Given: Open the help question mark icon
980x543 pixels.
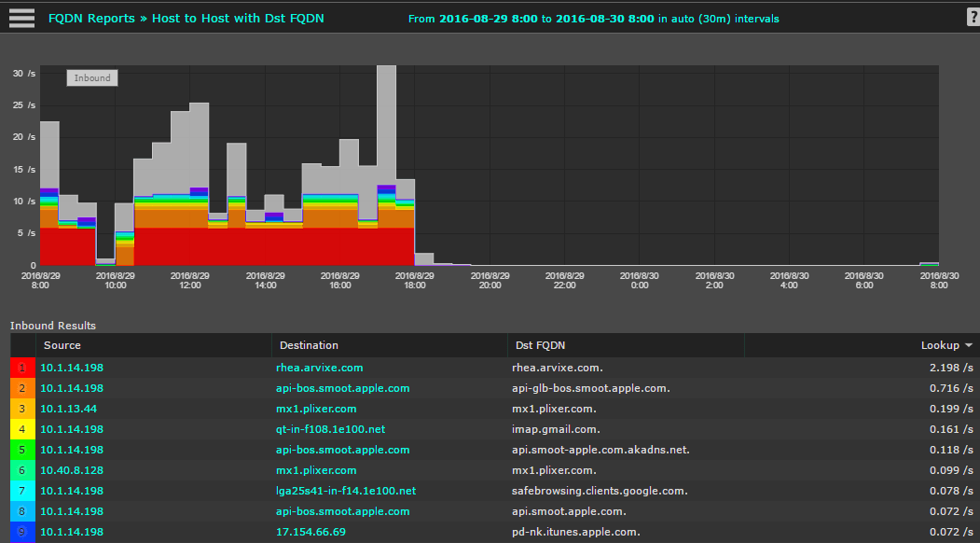Looking at the screenshot, I should point(973,18).
